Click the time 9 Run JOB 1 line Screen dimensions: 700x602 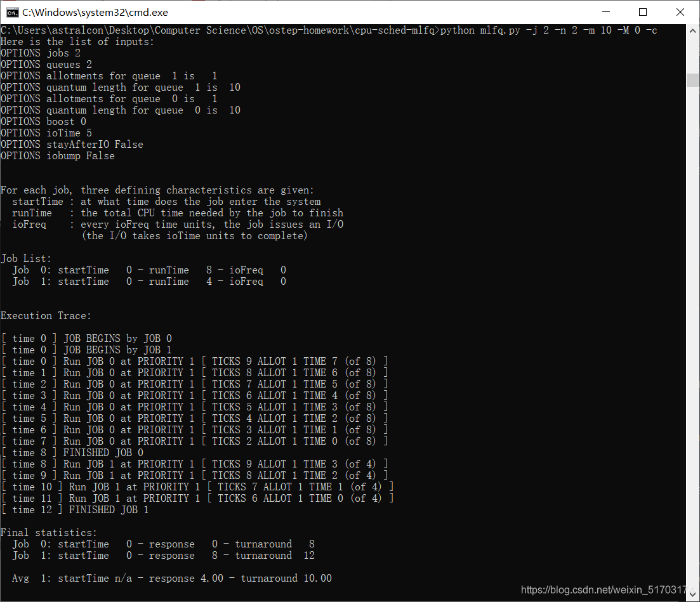point(195,476)
